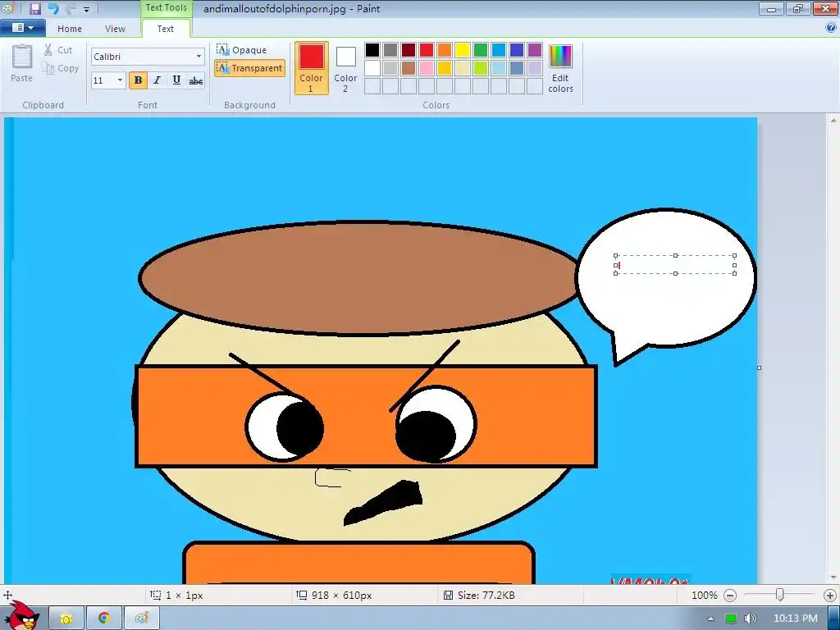Click the Paste clipboard button
840x630 pixels.
coord(21,63)
